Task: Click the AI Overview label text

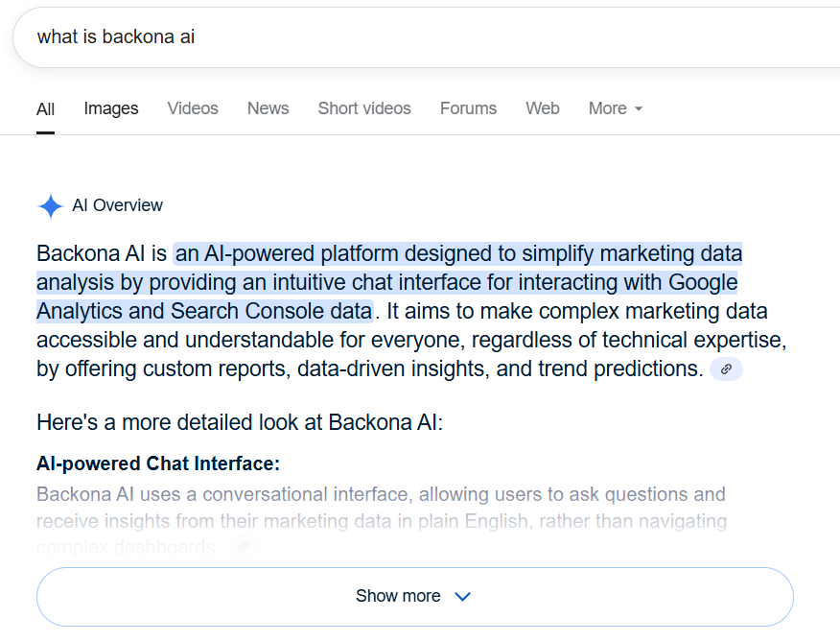Action: pyautogui.click(x=117, y=205)
